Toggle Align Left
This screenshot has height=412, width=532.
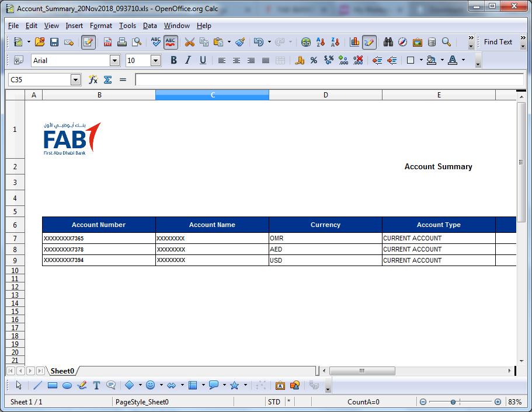pyautogui.click(x=221, y=60)
